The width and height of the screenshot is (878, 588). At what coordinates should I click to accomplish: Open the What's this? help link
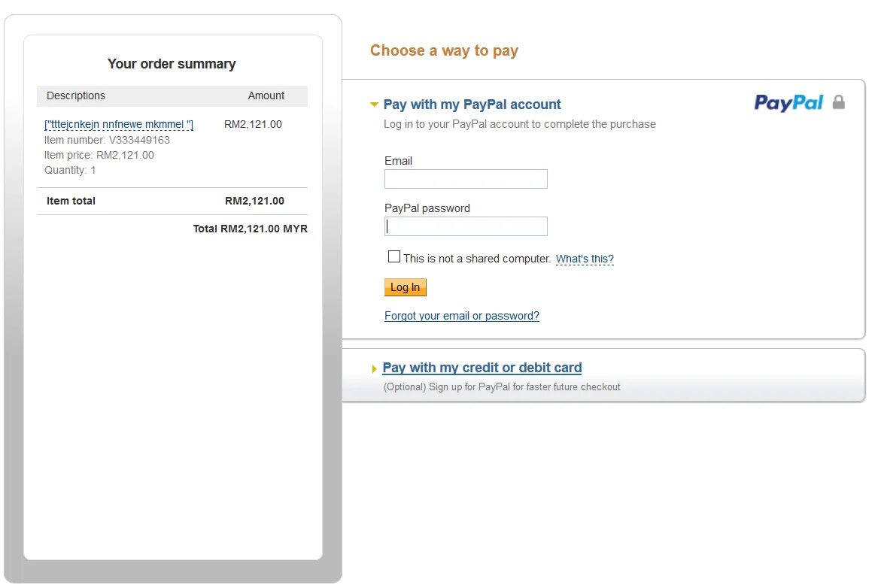click(585, 259)
